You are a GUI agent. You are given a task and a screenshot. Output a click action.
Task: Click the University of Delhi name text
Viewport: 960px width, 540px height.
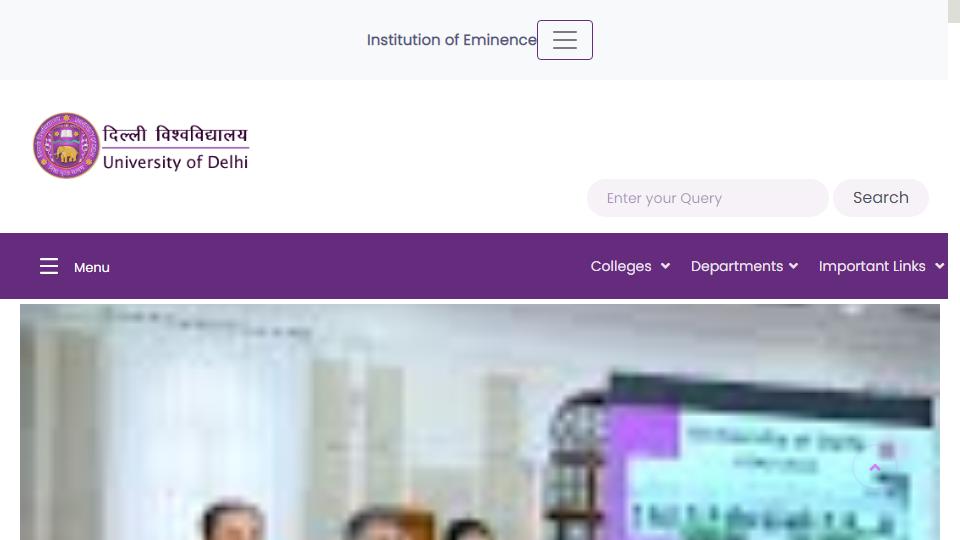coord(175,162)
